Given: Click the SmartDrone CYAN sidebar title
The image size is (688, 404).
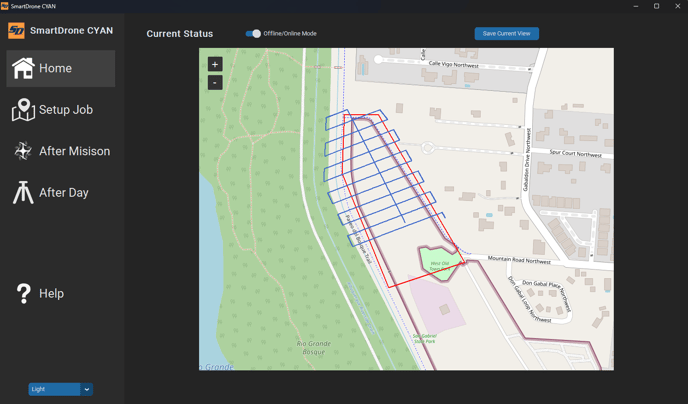Looking at the screenshot, I should pyautogui.click(x=72, y=31).
